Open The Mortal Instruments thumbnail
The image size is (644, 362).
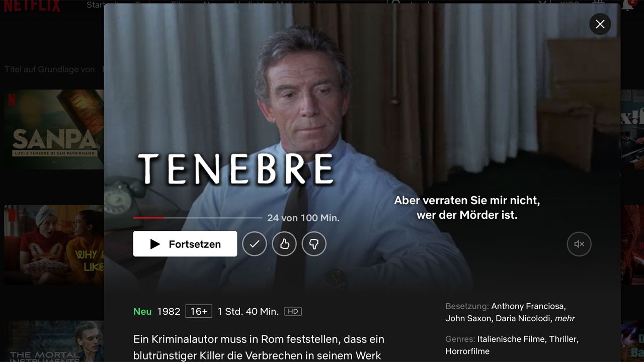click(x=54, y=341)
